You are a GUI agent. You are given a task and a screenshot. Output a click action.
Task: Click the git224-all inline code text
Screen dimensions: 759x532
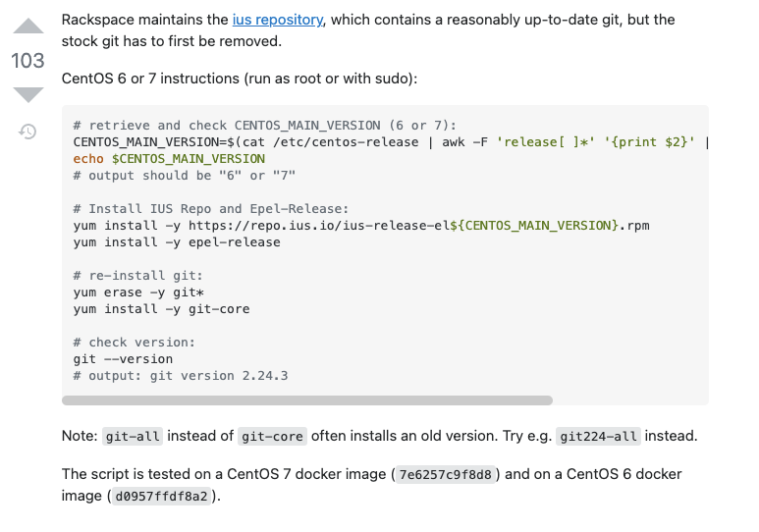click(598, 436)
